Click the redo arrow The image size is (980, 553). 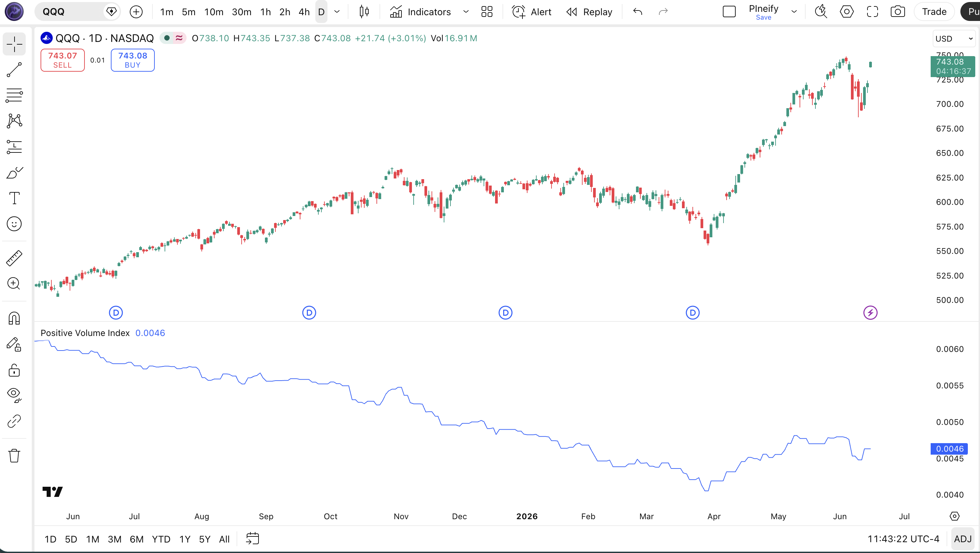pyautogui.click(x=663, y=12)
